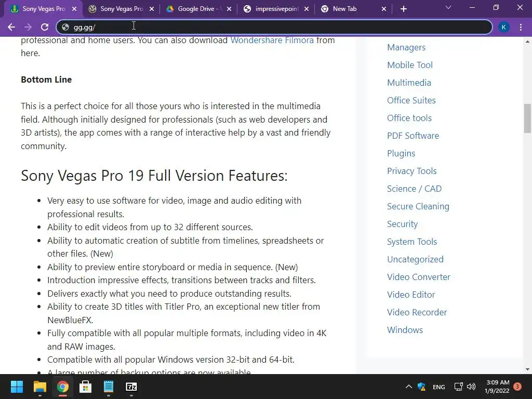
Task: Switch to the impressivepoint tab
Action: (275, 9)
